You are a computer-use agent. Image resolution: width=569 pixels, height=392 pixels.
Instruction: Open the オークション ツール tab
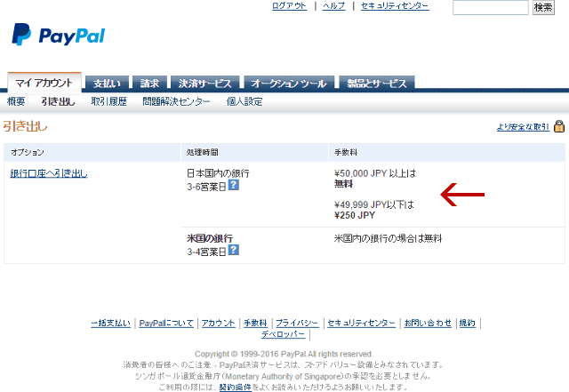click(289, 84)
